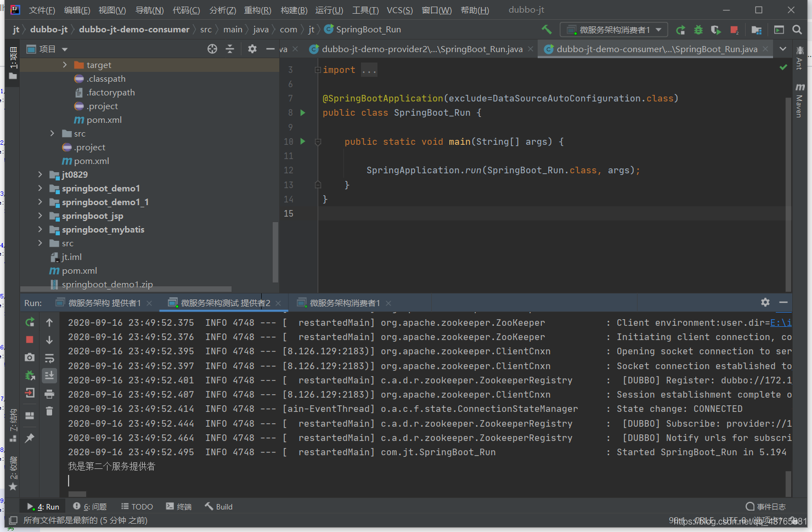
Task: Click the E:\ path link in console
Action: (781, 322)
